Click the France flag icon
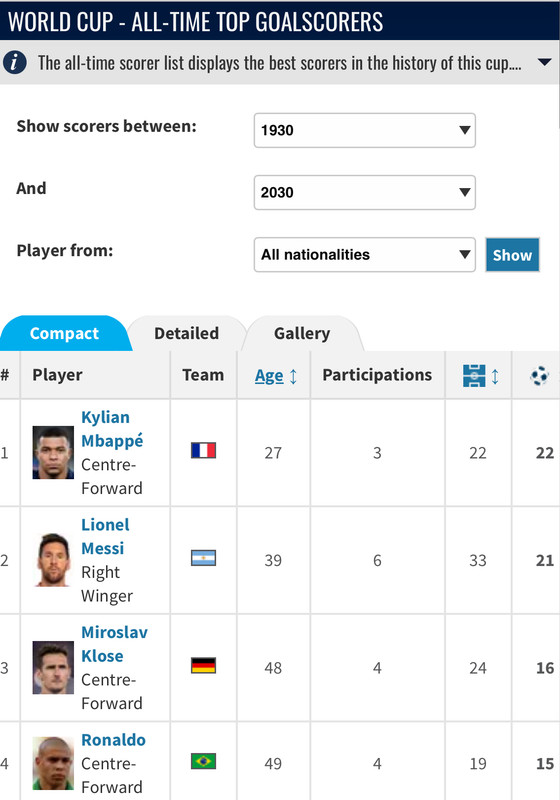Viewport: 560px width, 800px height. click(x=203, y=451)
